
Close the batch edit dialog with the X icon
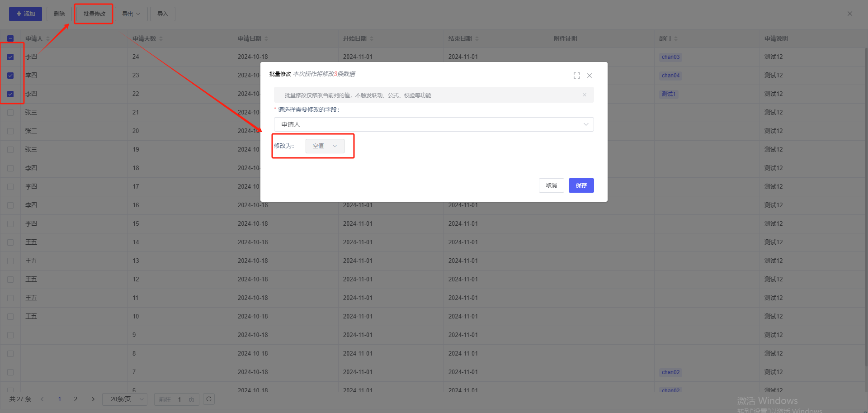click(x=590, y=76)
